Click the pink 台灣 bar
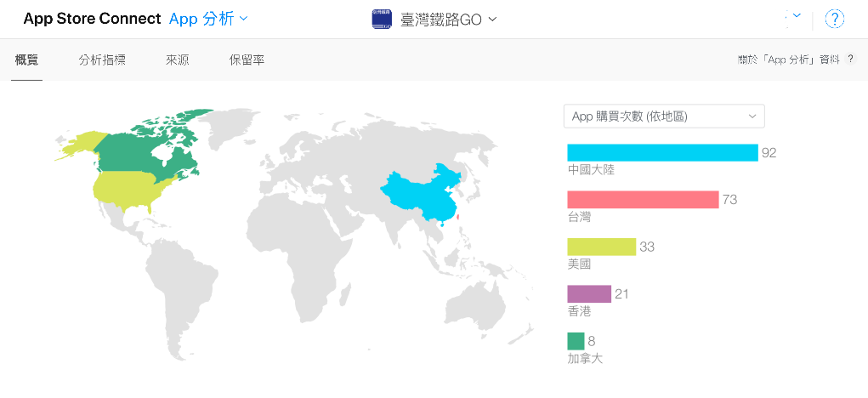868x398 pixels. pos(643,200)
